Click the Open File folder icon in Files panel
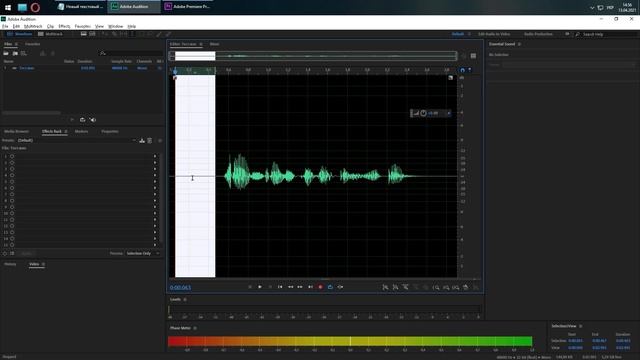Viewport: 640px width, 360px height. 6,53
